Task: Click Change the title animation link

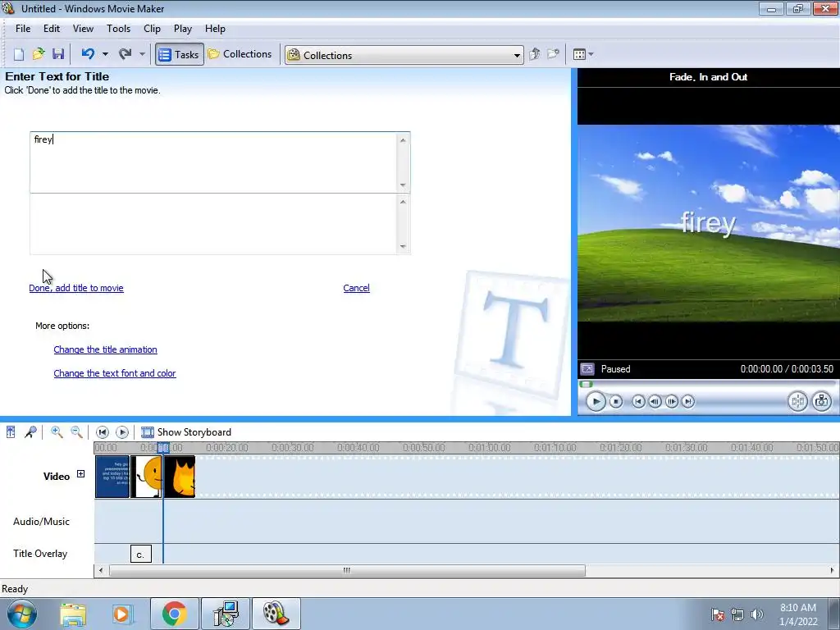Action: (x=106, y=349)
